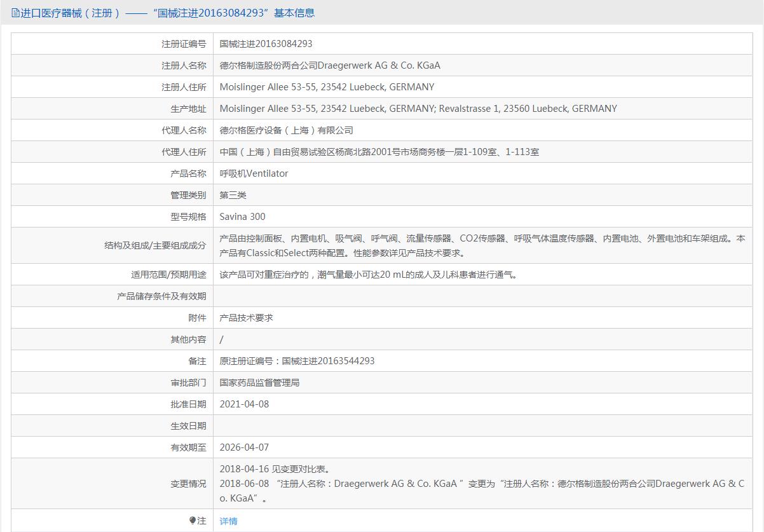This screenshot has height=532, width=764.
Task: Click the 批准日期 label
Action: click(x=189, y=404)
